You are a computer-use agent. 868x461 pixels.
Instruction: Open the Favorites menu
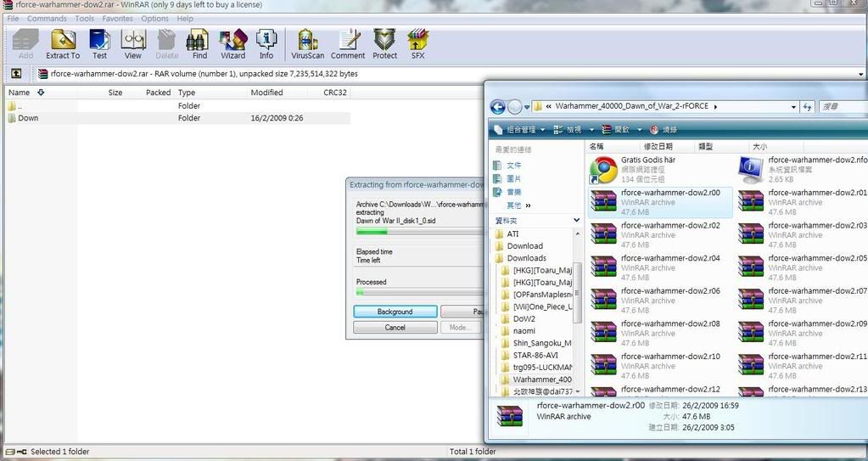(x=117, y=19)
